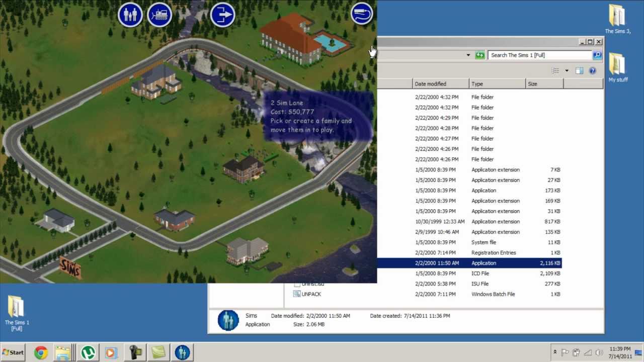Viewport: 644px width, 362px height.
Task: Click the Sims application icon in details pane
Action: point(228,320)
